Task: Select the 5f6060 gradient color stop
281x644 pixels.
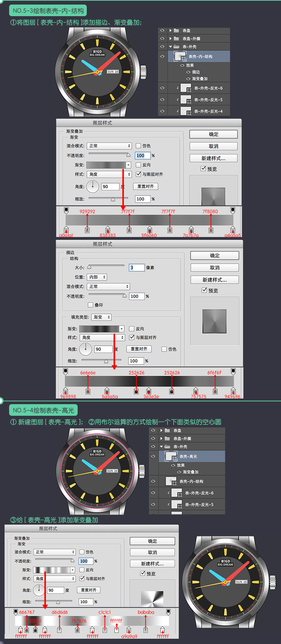Action: coord(150,230)
